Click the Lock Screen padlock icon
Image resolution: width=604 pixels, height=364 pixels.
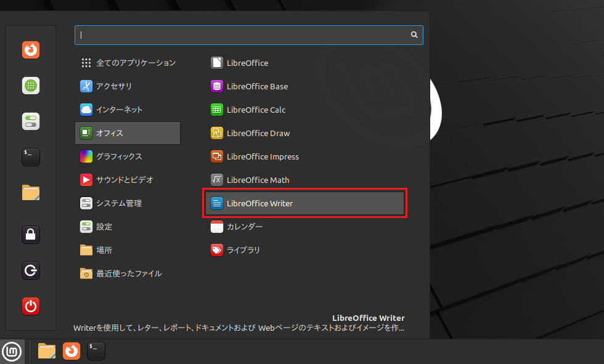(x=31, y=234)
